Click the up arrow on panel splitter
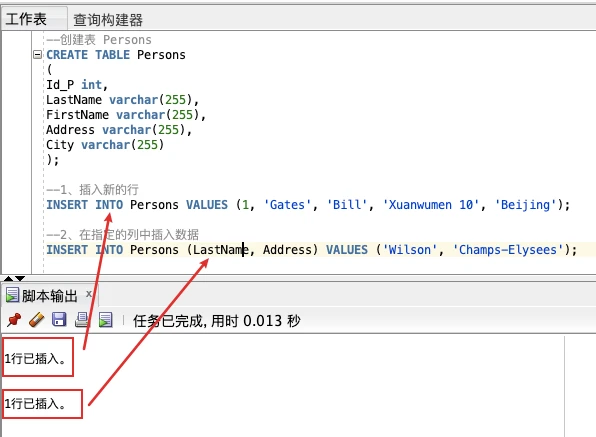This screenshot has width=596, height=437. pyautogui.click(x=8, y=278)
